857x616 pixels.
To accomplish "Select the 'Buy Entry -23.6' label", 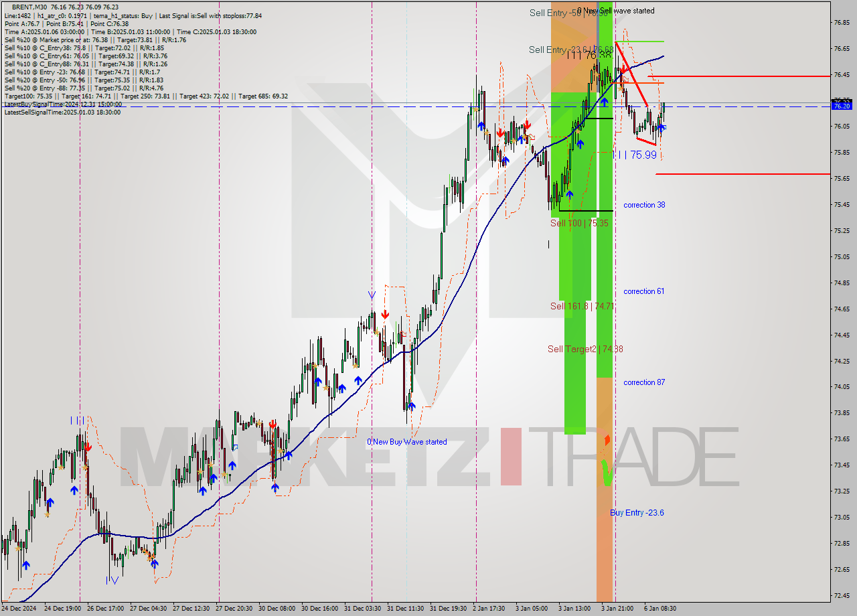I will (637, 513).
